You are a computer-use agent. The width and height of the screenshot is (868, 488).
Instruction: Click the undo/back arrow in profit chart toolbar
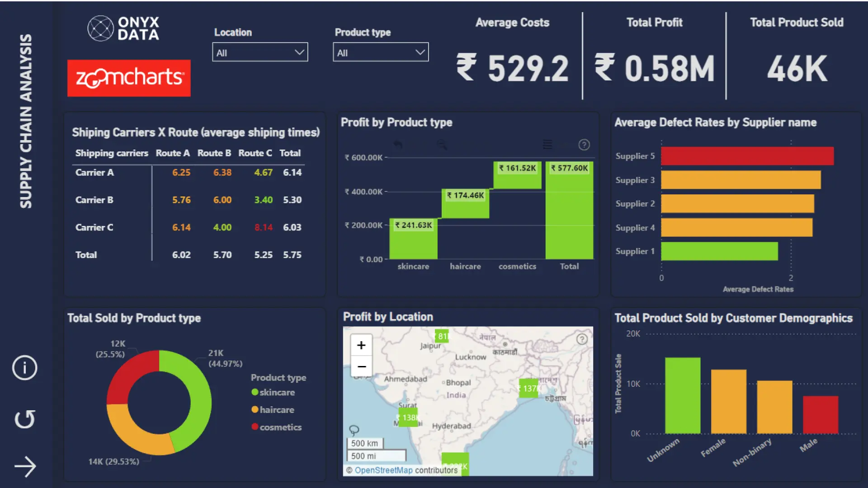pos(397,145)
